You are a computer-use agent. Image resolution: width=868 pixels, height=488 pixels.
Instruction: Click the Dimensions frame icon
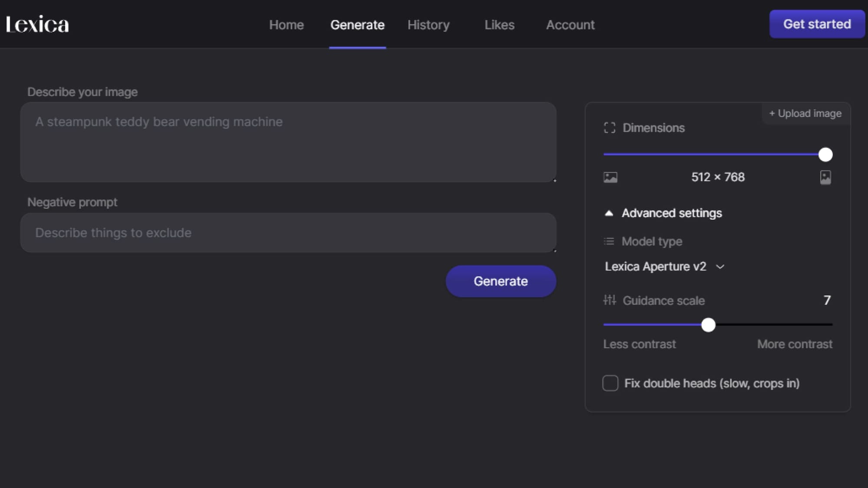point(609,128)
